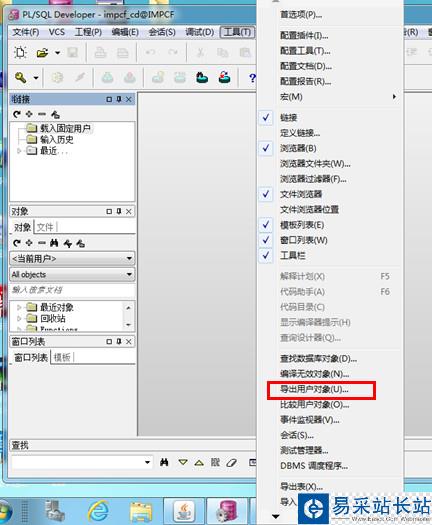Click binoculars find icon in 对象 panel toolbar
This screenshot has width=432, height=525.
pyautogui.click(x=54, y=243)
